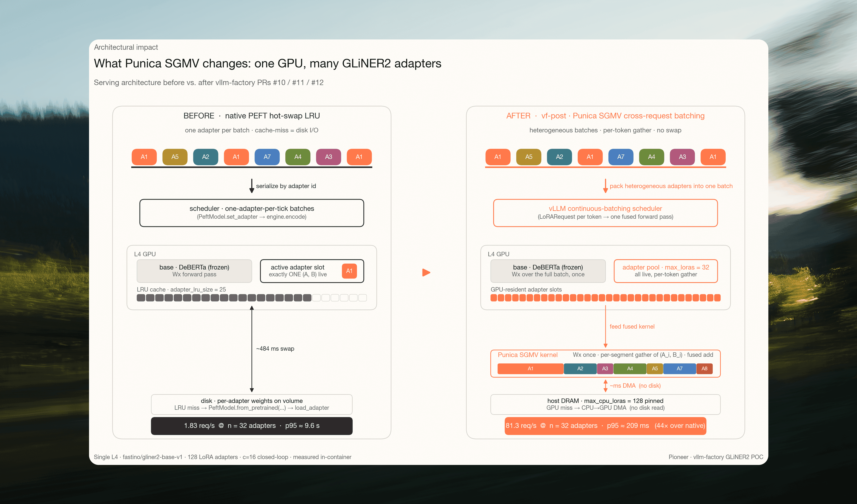Click the A3 segment in the SGMV kernel bar
Viewport: 857px width, 504px height.
[x=605, y=368]
